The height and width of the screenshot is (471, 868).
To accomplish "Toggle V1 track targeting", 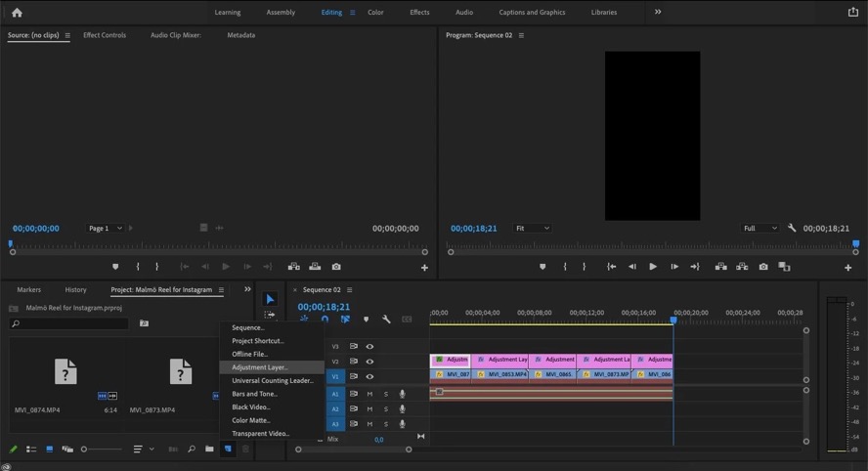I will 335,376.
